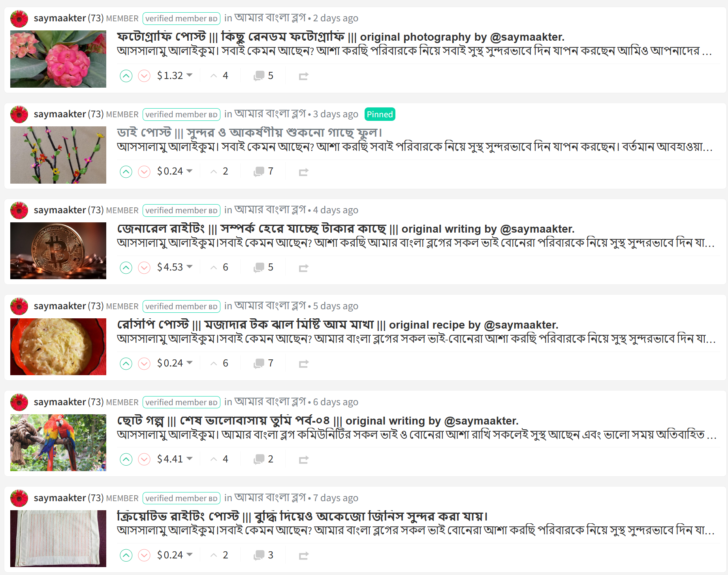Image resolution: width=728 pixels, height=575 pixels.
Task: Open the scarlet macaw parrot thumbnail
Action: click(58, 443)
